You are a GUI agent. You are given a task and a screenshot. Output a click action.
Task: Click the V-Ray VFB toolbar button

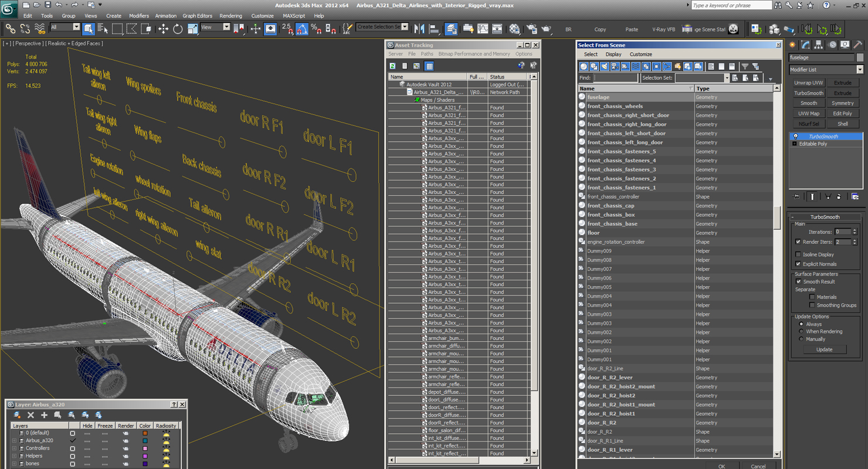[x=663, y=29]
